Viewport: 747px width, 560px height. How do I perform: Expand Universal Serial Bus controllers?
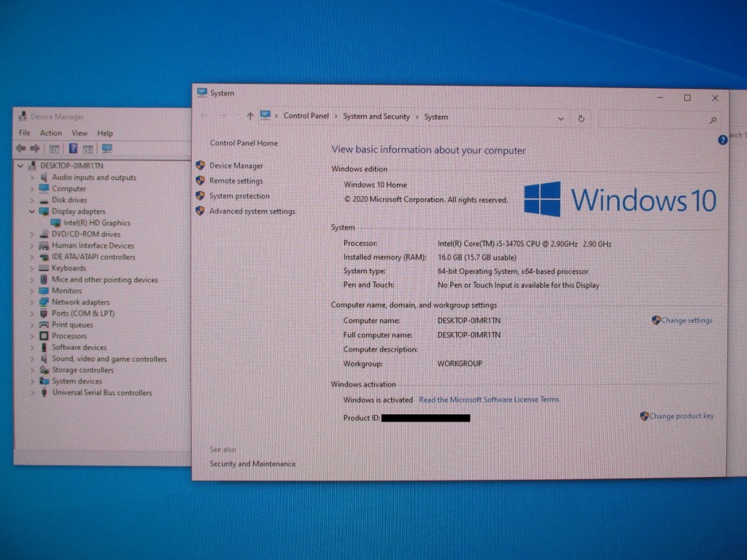point(32,393)
